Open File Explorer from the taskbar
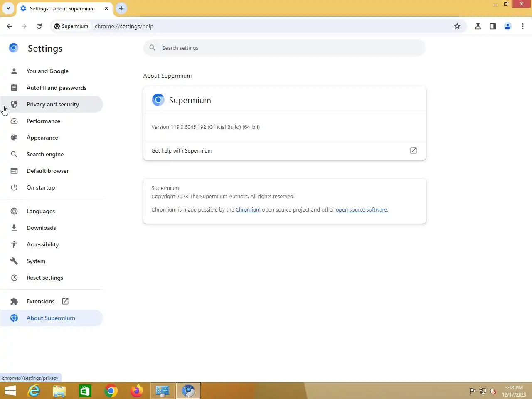532x399 pixels. 59,391
